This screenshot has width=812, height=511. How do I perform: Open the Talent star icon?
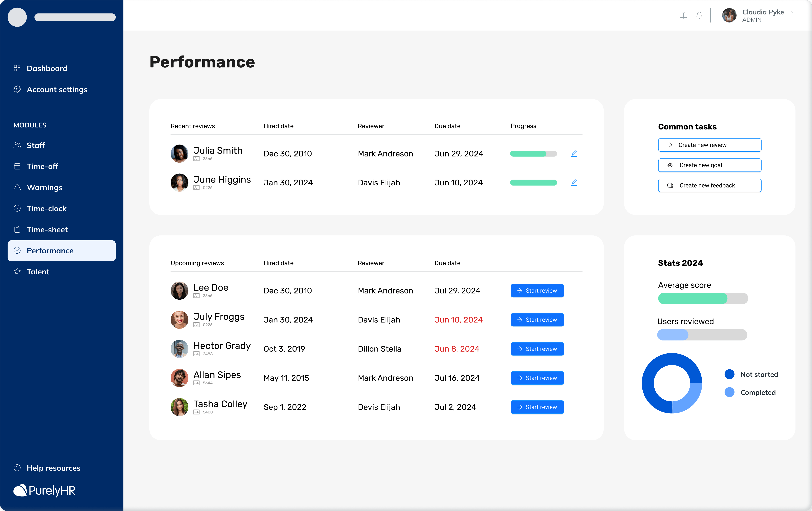[17, 271]
